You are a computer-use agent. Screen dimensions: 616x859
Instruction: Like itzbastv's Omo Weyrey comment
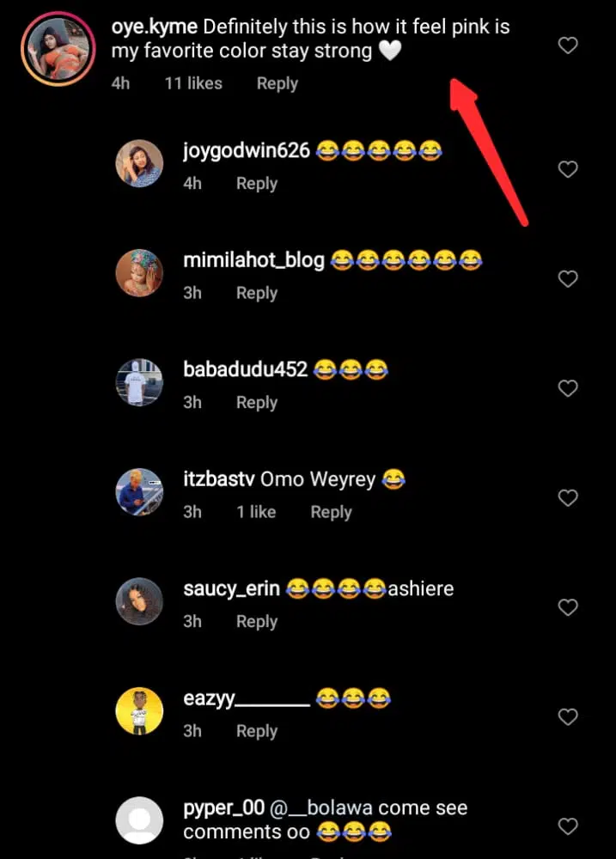pyautogui.click(x=568, y=497)
